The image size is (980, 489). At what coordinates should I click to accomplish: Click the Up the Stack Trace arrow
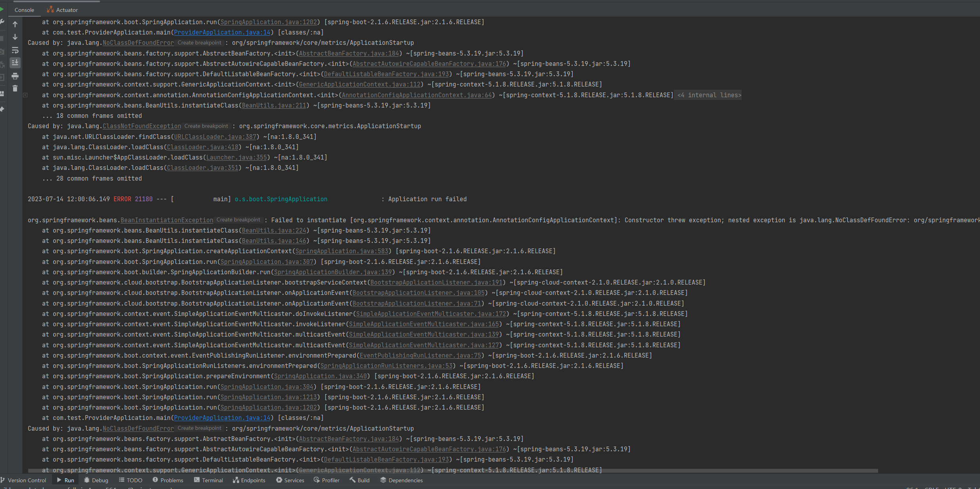click(15, 24)
